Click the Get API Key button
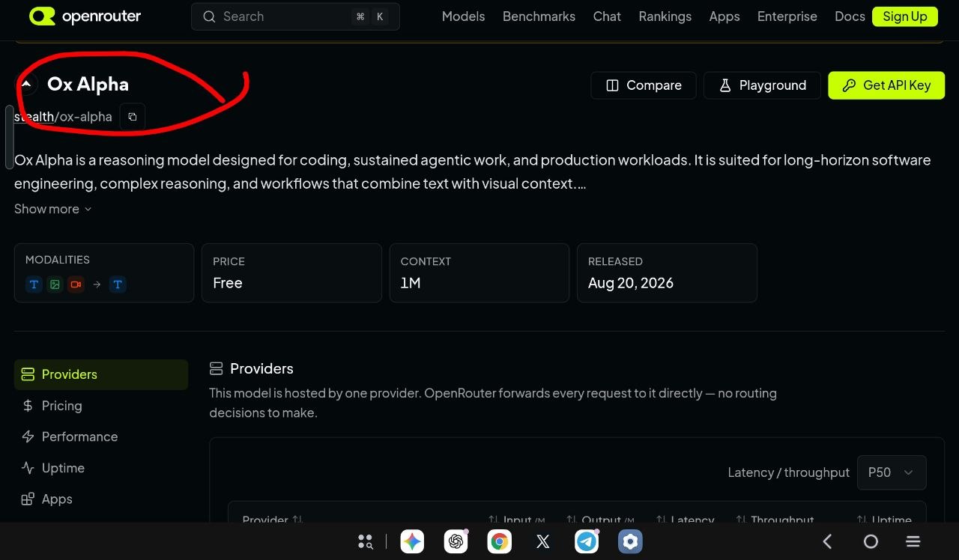 click(886, 85)
